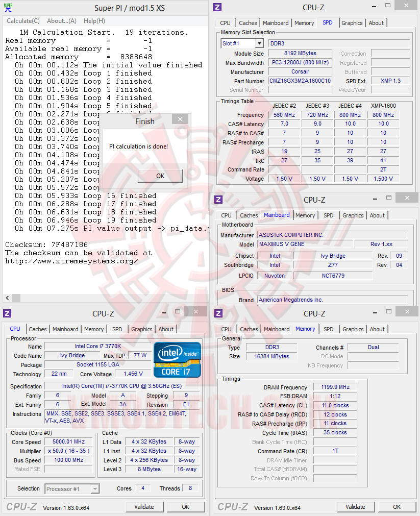Click the left scroll arrow in Super PI
Image resolution: width=420 pixels, height=516 pixels.
[7, 298]
